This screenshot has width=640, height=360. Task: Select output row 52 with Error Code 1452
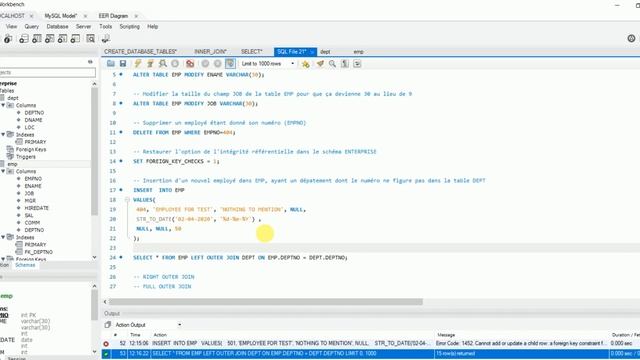371,344
